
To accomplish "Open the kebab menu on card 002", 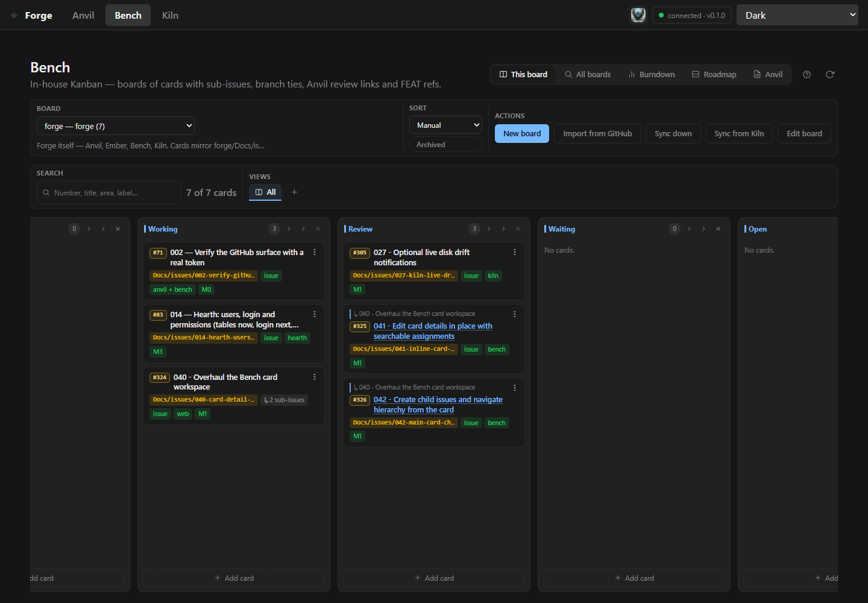I will (315, 253).
